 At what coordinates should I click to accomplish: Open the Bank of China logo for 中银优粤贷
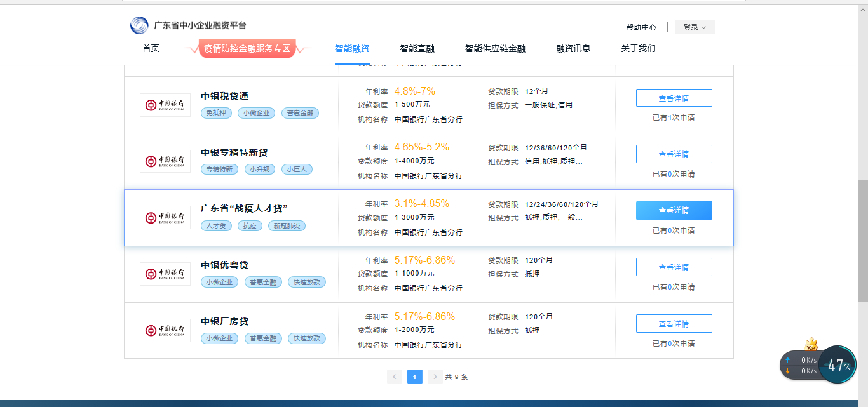pos(165,274)
